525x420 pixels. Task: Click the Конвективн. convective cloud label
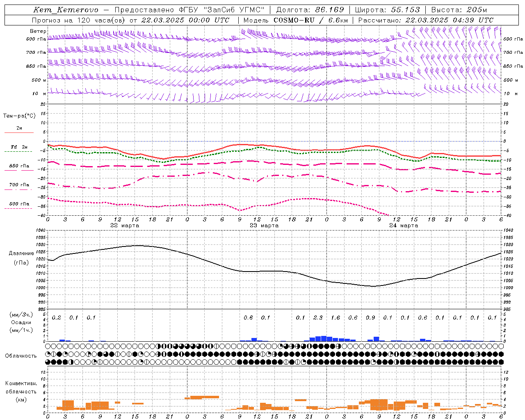[21, 383]
